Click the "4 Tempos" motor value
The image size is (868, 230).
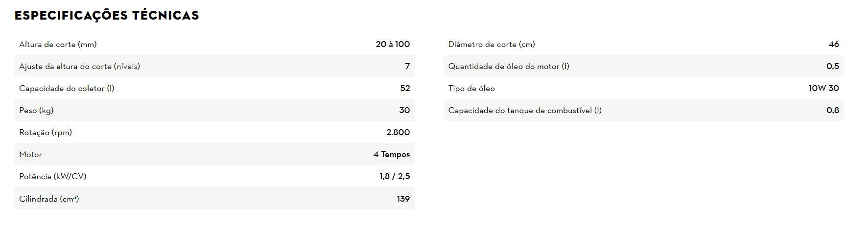[392, 154]
